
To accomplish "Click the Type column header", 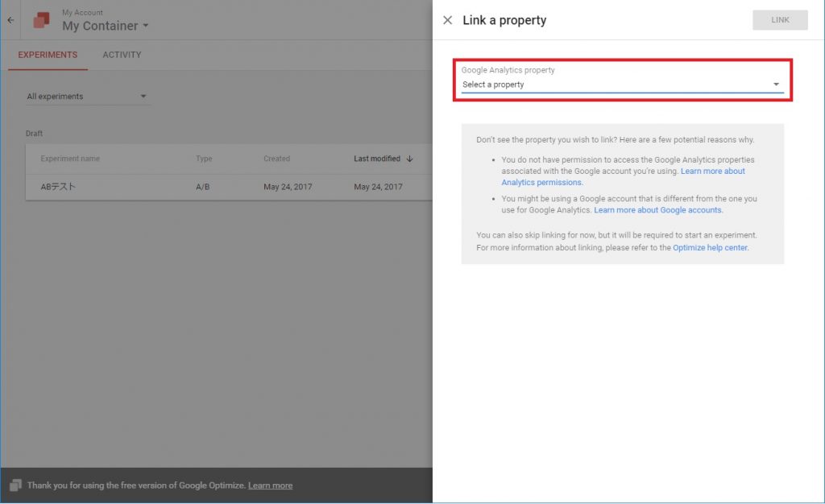I will [x=204, y=159].
